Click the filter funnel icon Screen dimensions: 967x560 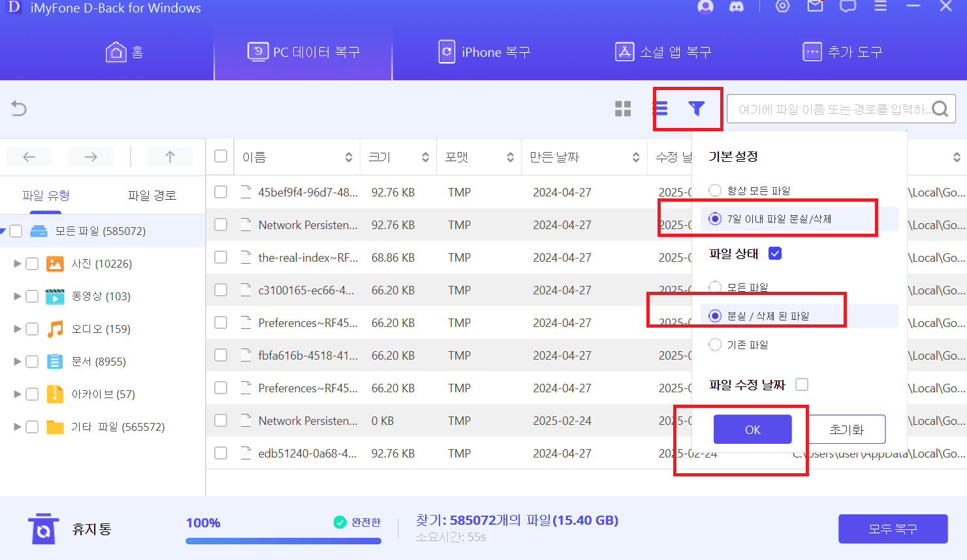[x=697, y=108]
